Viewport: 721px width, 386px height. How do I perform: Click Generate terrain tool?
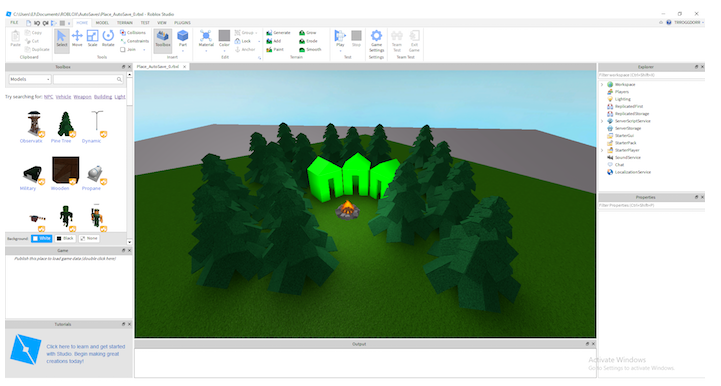click(279, 33)
